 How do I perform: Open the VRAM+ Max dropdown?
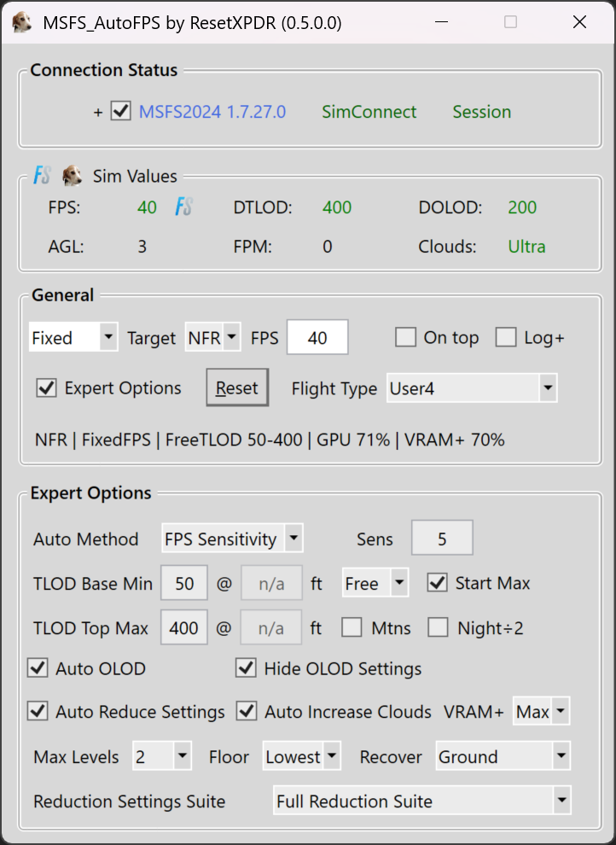(x=541, y=711)
